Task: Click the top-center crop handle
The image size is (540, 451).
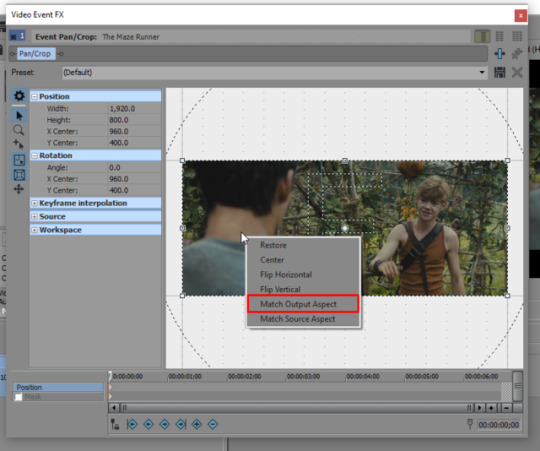Action: tap(345, 160)
